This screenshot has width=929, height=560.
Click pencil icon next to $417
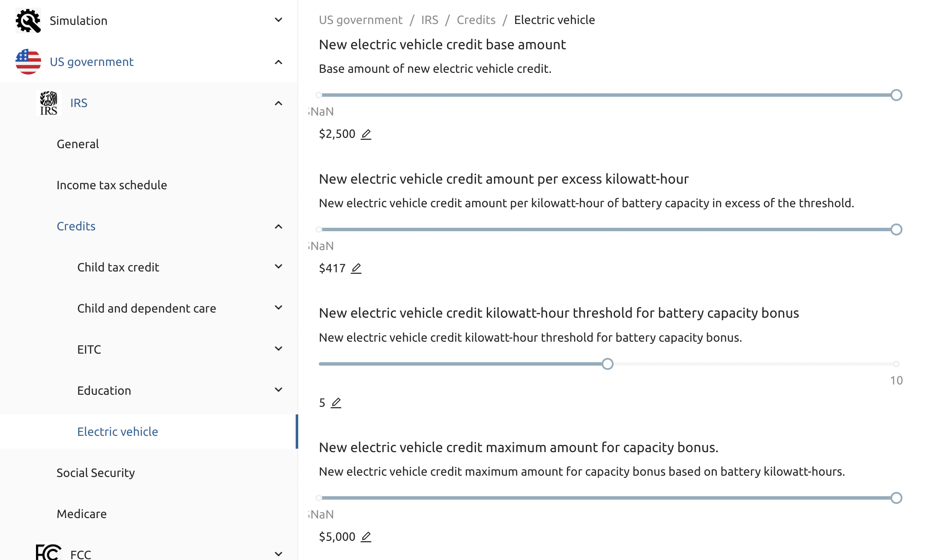pyautogui.click(x=356, y=268)
